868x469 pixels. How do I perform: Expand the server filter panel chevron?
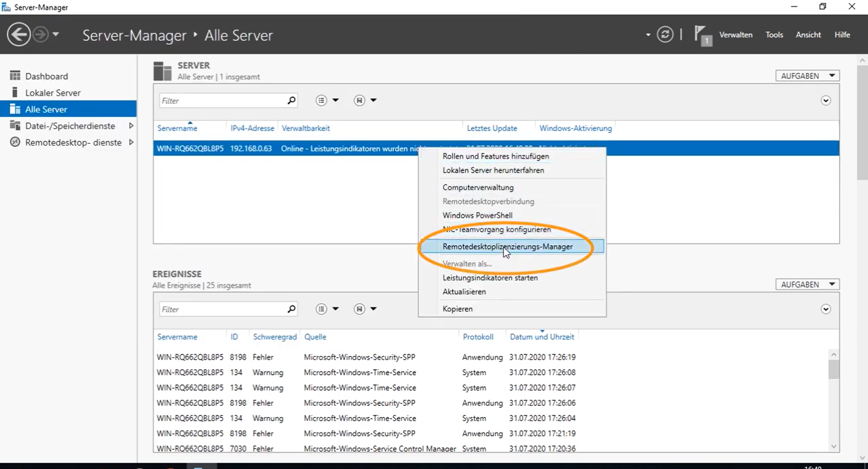coord(826,100)
